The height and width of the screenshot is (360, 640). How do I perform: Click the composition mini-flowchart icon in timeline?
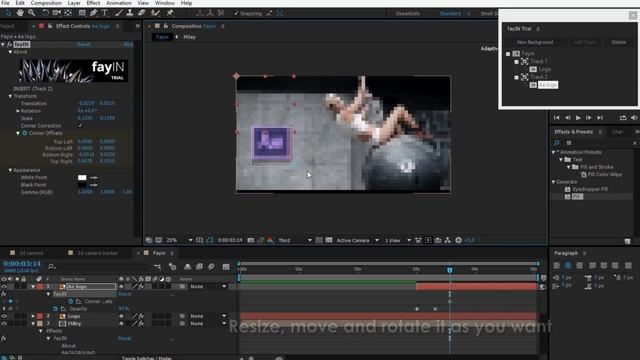[x=158, y=267]
